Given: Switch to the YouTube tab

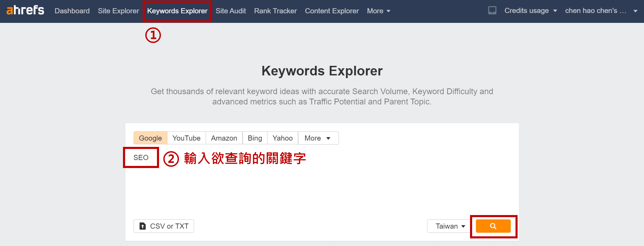Looking at the screenshot, I should (x=186, y=138).
